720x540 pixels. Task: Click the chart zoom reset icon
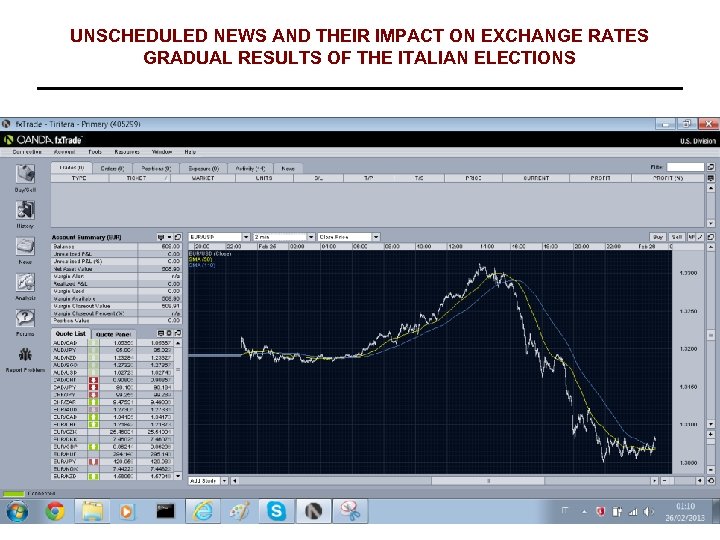pos(711,481)
